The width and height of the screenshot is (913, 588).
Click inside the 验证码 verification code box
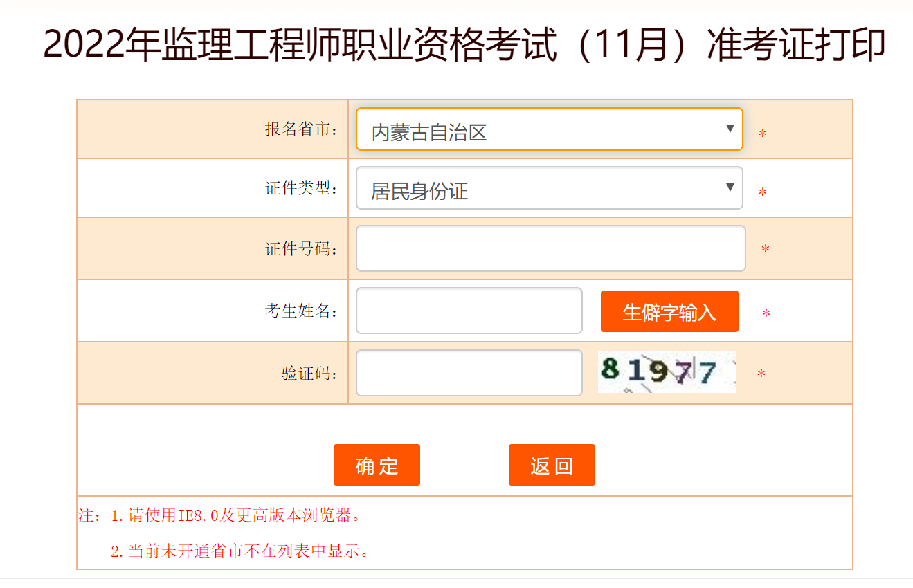pos(469,373)
